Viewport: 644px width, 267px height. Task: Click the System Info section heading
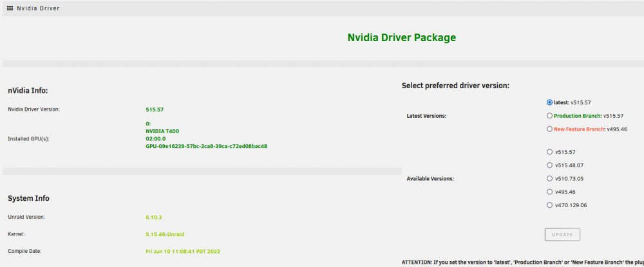pos(29,199)
